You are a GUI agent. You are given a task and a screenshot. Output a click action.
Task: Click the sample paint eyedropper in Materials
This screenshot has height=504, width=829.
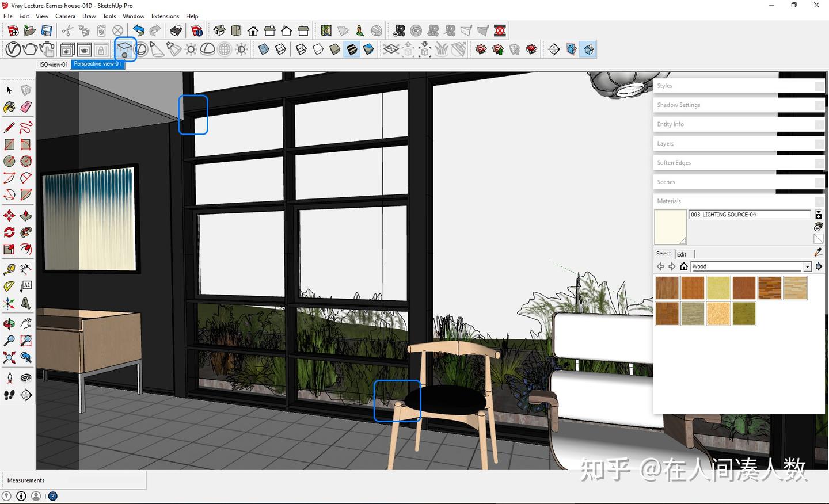(818, 252)
